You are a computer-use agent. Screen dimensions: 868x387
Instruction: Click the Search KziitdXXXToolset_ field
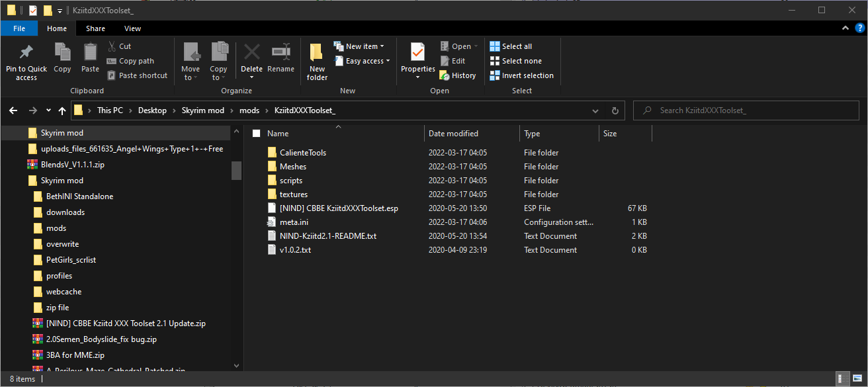click(745, 110)
